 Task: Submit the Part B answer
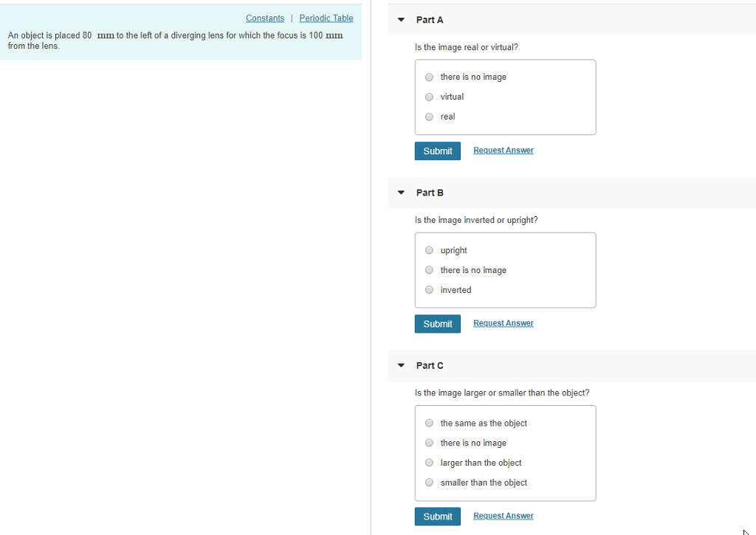(x=437, y=323)
